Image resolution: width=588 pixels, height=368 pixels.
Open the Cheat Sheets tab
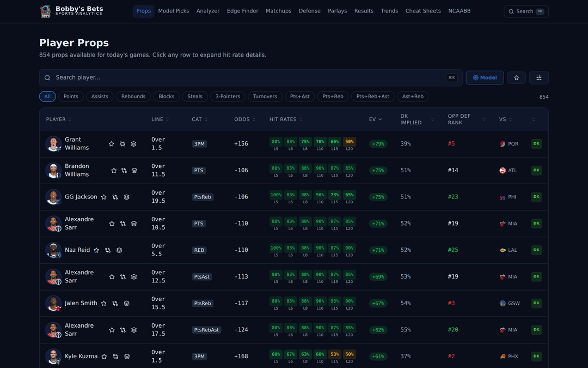click(x=423, y=11)
